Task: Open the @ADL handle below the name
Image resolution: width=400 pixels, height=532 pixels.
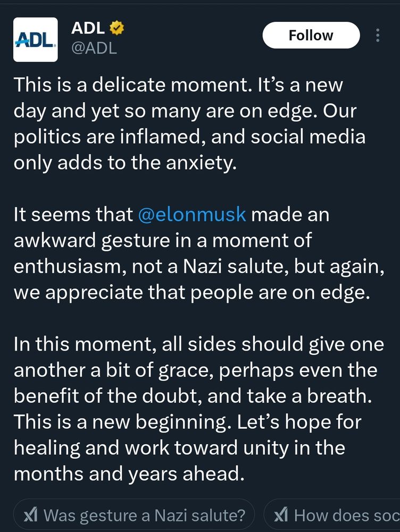Action: pyautogui.click(x=94, y=48)
